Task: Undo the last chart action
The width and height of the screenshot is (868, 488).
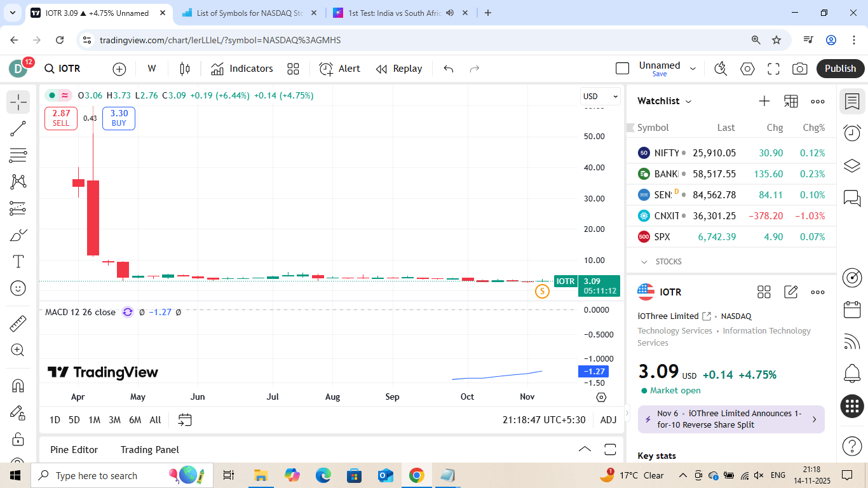Action: [449, 69]
